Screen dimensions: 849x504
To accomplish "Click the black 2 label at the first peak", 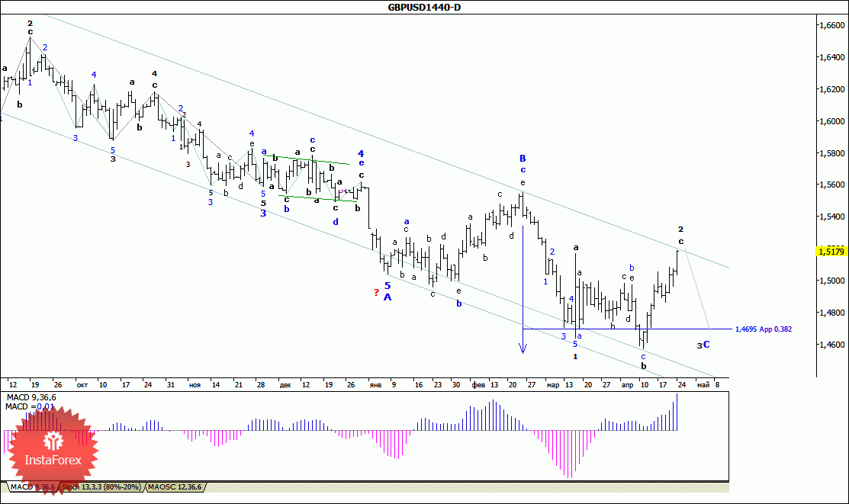I will point(31,24).
